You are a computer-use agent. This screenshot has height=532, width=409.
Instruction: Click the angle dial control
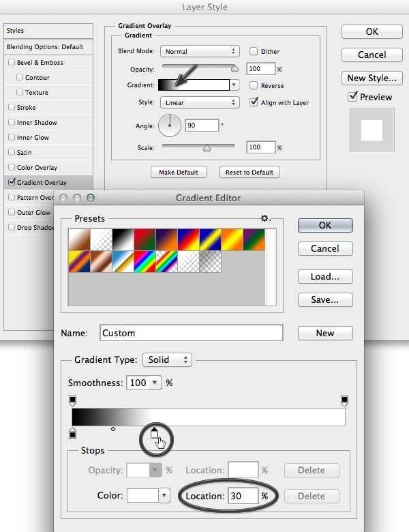click(170, 125)
